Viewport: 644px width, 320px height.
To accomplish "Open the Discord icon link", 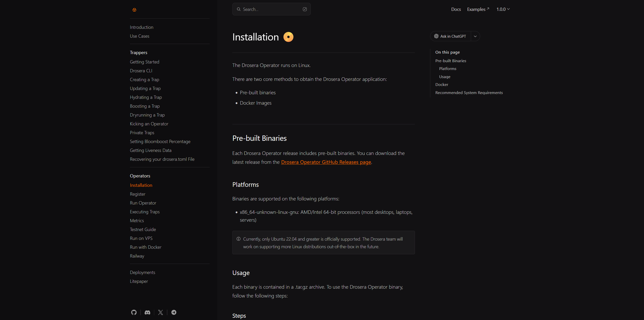I will tap(147, 312).
